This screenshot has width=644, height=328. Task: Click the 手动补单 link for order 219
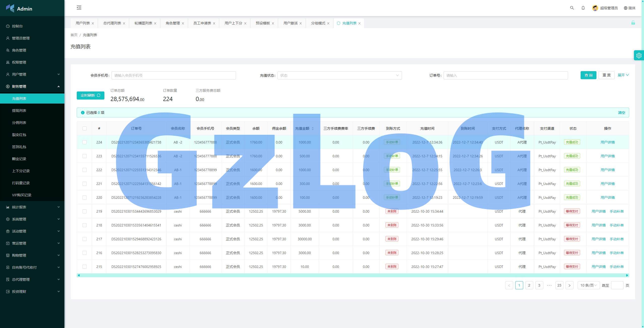pos(616,211)
